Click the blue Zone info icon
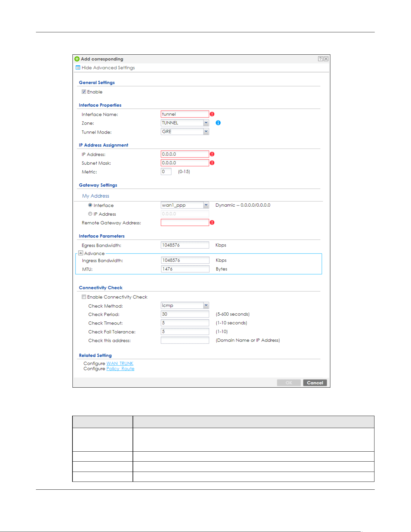The height and width of the screenshot is (532, 411). point(218,123)
